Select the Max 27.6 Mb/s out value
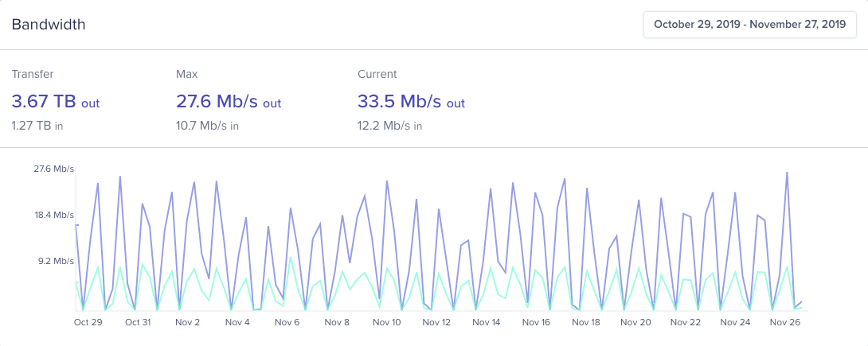 click(x=228, y=102)
